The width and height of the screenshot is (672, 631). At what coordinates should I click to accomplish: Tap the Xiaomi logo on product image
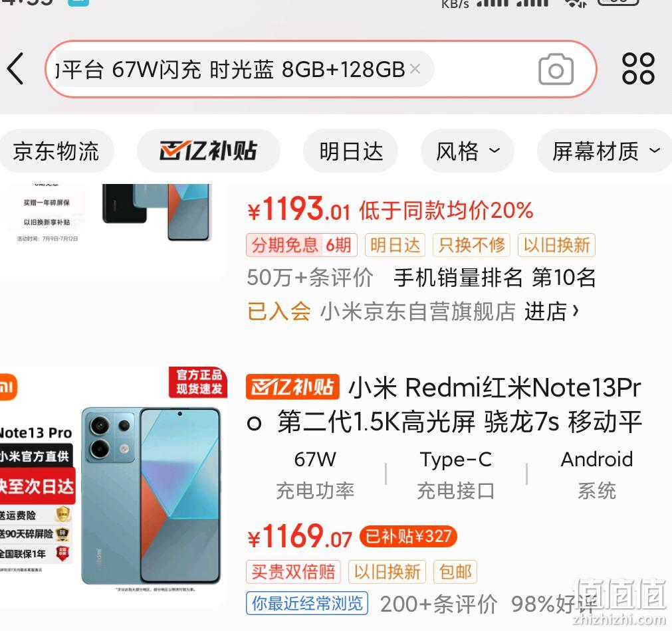[8, 387]
